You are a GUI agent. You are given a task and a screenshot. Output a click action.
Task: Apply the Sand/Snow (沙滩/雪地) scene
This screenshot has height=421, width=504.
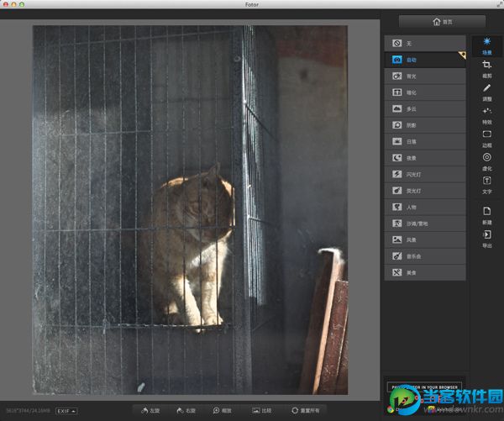pos(424,224)
